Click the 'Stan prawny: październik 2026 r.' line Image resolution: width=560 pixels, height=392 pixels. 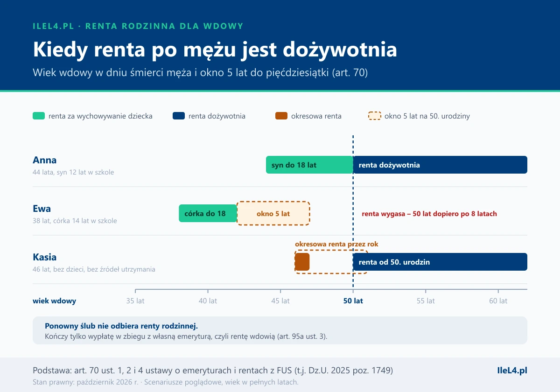pos(166,382)
